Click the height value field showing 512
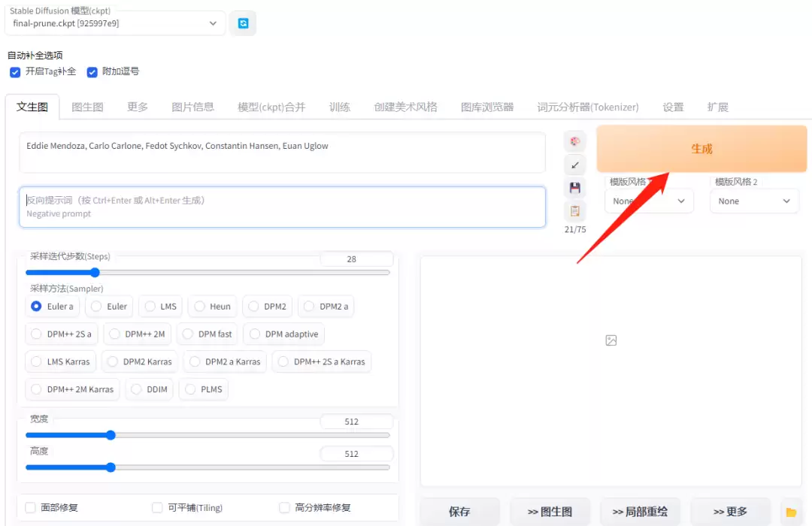Screen dimensions: 812x526 point(357,454)
